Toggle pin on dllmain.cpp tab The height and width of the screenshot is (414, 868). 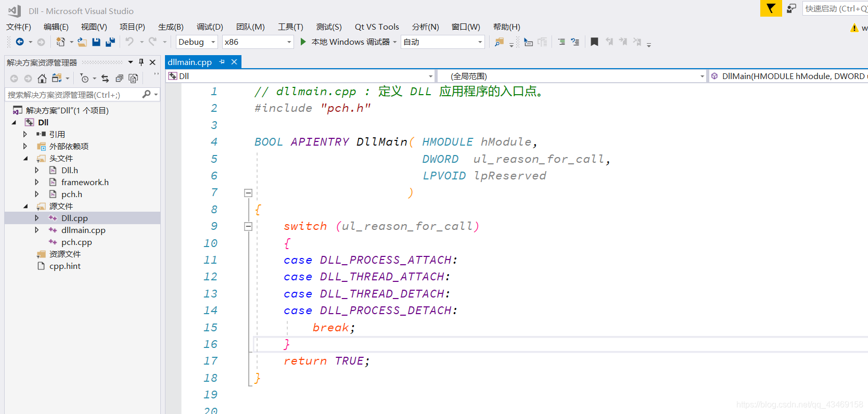tap(222, 62)
